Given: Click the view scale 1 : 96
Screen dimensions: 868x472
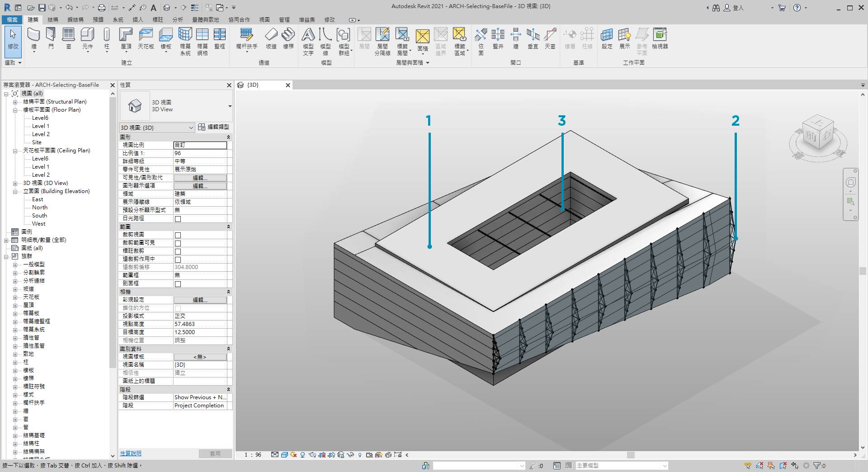Looking at the screenshot, I should click(x=253, y=455).
